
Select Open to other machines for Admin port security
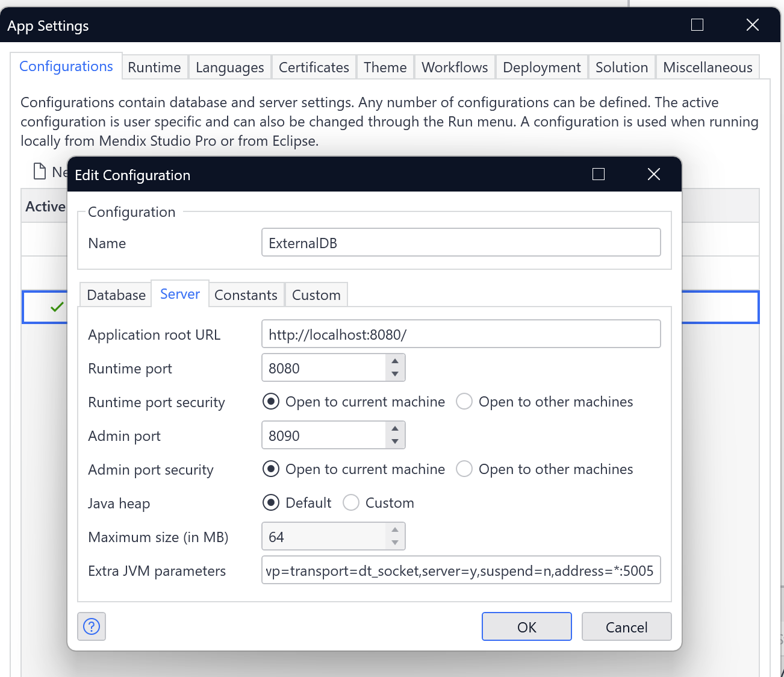464,469
